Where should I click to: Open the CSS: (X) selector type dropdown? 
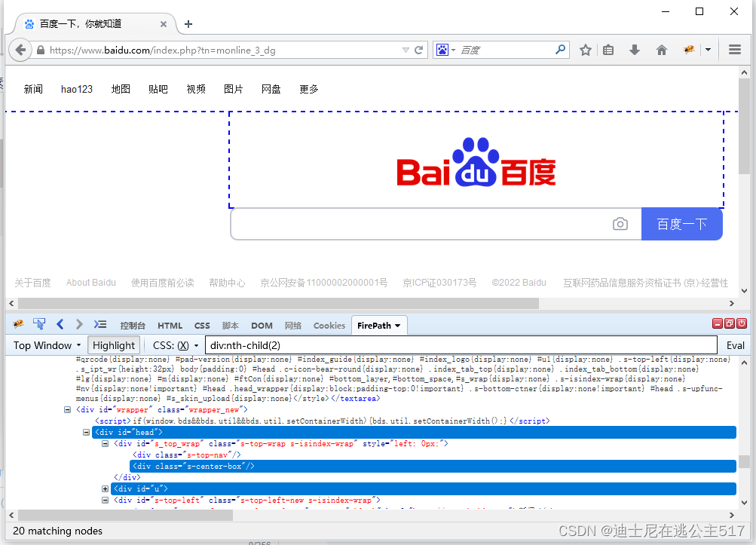(176, 345)
